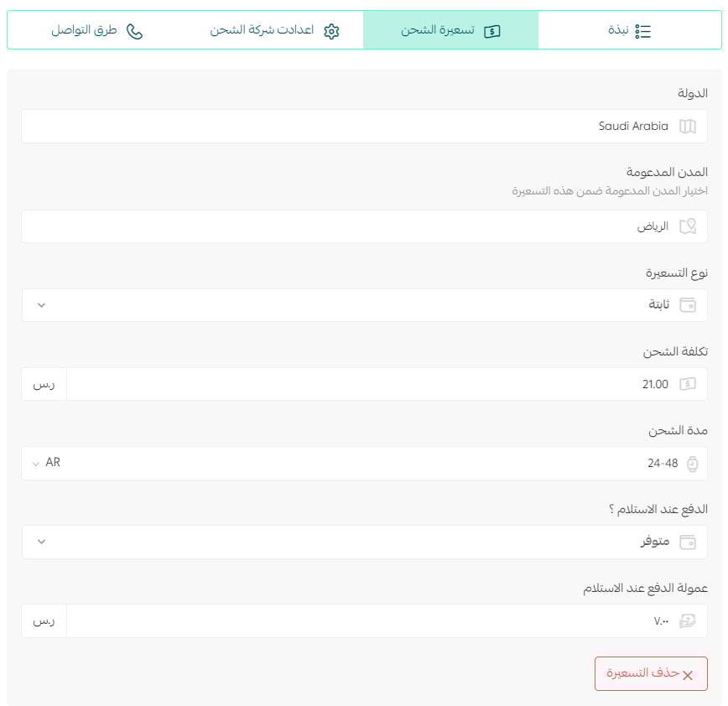Image resolution: width=728 pixels, height=706 pixels.
Task: Click the wallet icon beside ثابتة
Action: 688,305
